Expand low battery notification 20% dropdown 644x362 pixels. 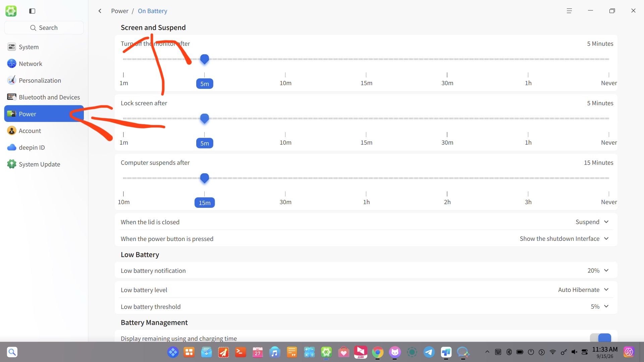pyautogui.click(x=598, y=270)
